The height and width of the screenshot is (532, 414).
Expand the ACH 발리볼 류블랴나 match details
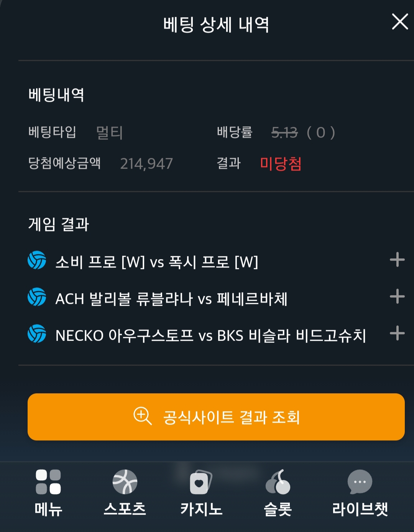pos(397,296)
